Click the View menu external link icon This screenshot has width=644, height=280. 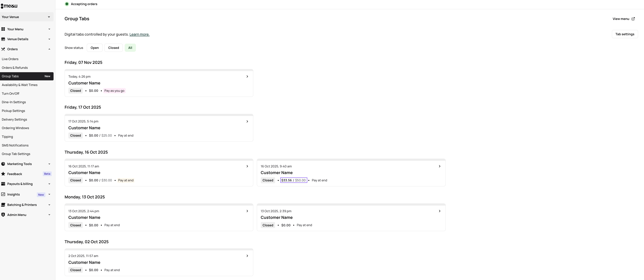pos(633,19)
